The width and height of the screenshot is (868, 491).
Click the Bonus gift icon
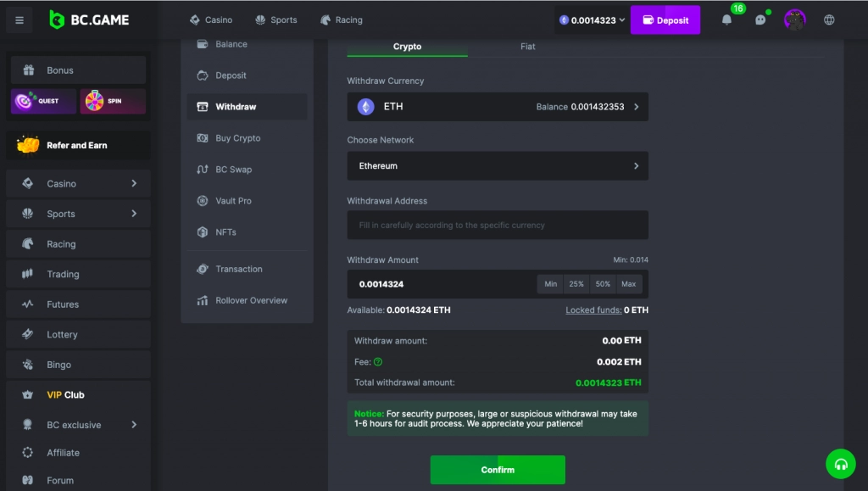(x=29, y=70)
